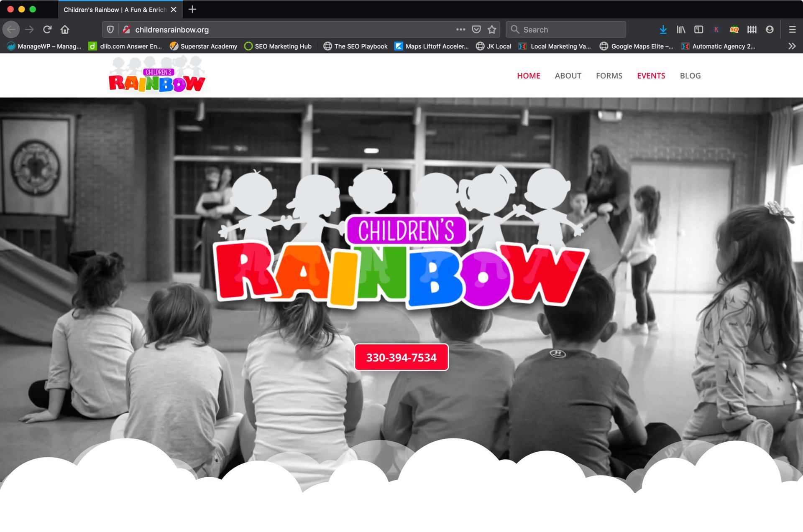The image size is (803, 532).
Task: Click the vertical bars extension icon
Action: tap(752, 30)
